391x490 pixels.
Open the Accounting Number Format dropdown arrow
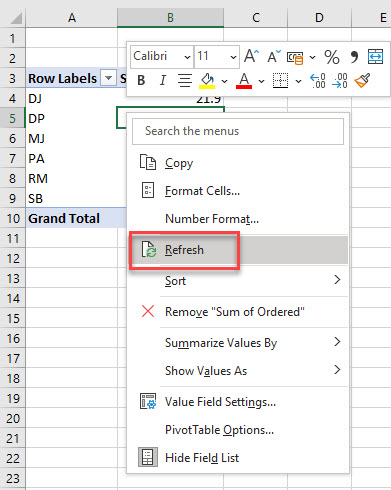[312, 57]
